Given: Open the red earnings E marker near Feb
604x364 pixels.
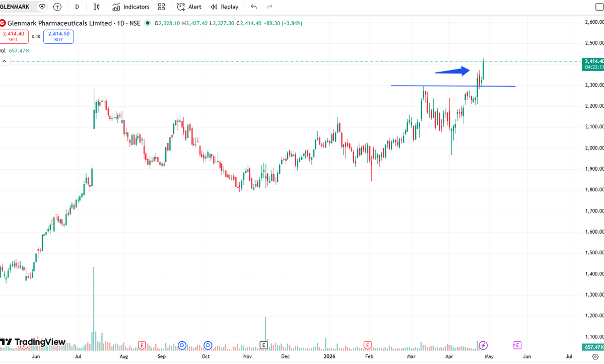Looking at the screenshot, I should click(x=367, y=345).
